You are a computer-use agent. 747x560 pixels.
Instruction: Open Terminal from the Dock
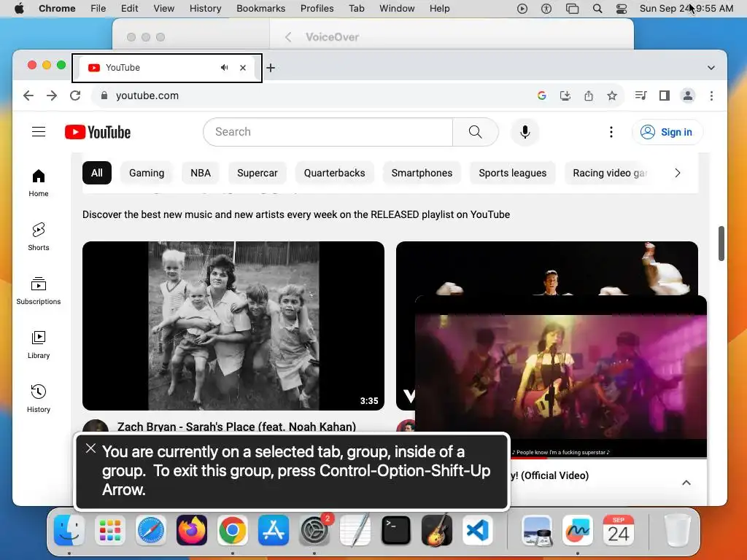(x=396, y=530)
